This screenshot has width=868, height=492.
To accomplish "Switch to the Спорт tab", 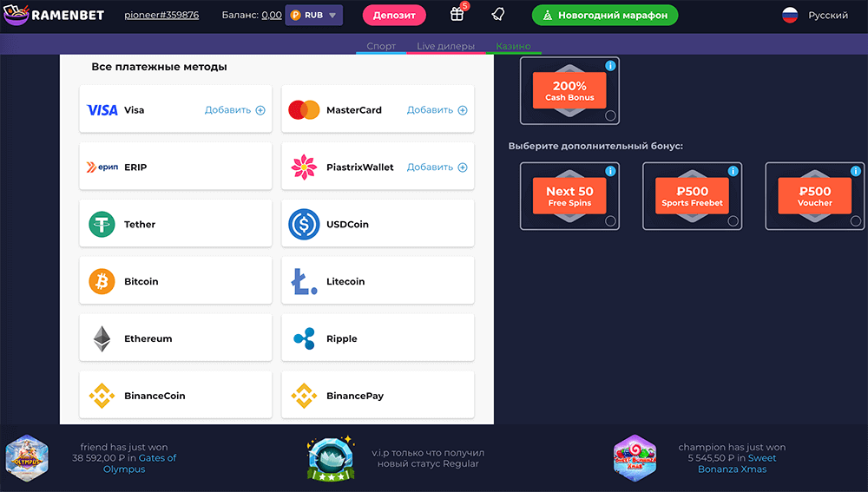I will pyautogui.click(x=381, y=46).
